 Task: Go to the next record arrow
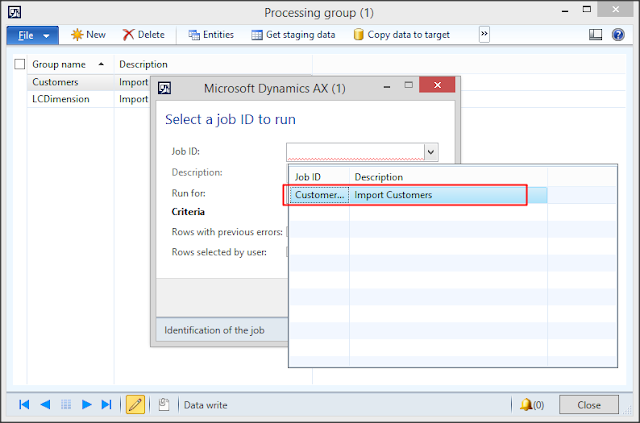pos(87,405)
